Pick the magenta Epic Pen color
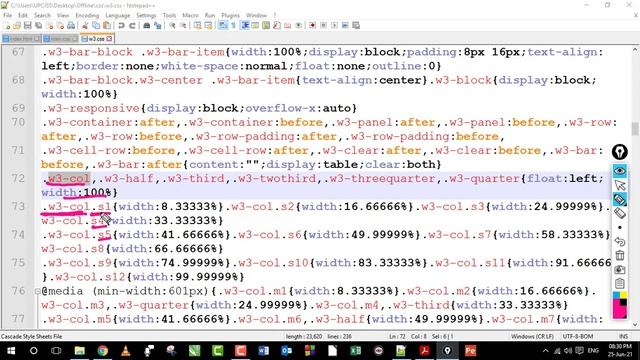 click(617, 310)
